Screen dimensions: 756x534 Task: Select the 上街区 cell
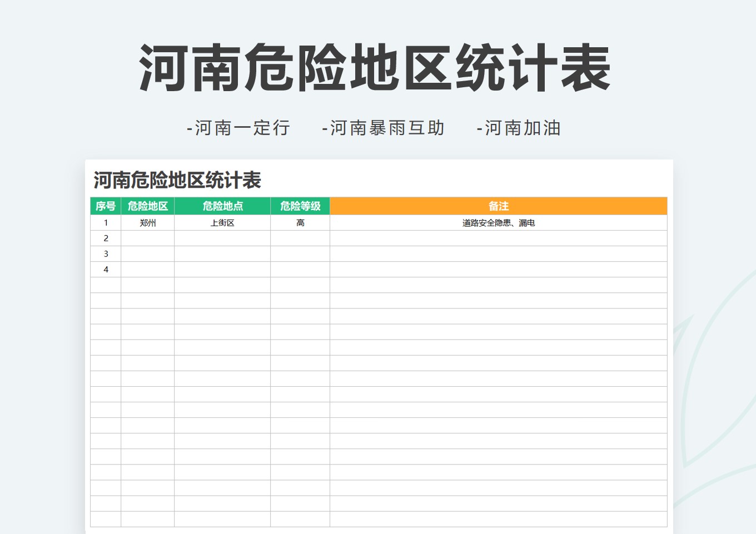[222, 222]
